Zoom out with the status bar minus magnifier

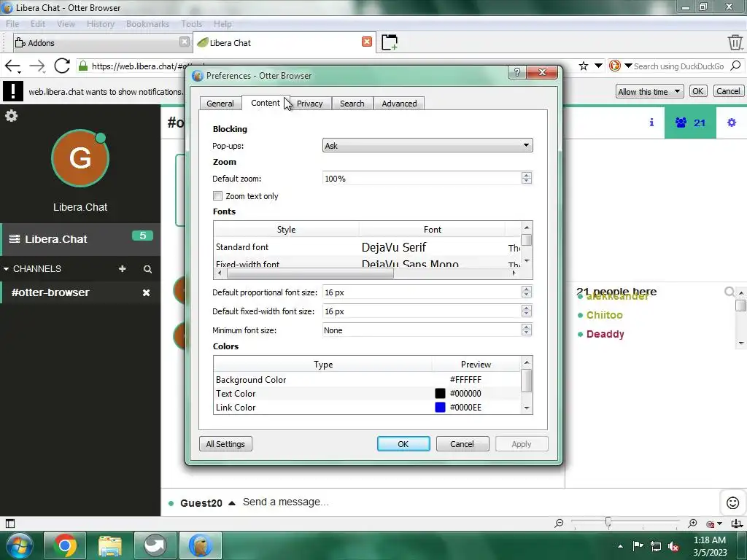pos(560,524)
